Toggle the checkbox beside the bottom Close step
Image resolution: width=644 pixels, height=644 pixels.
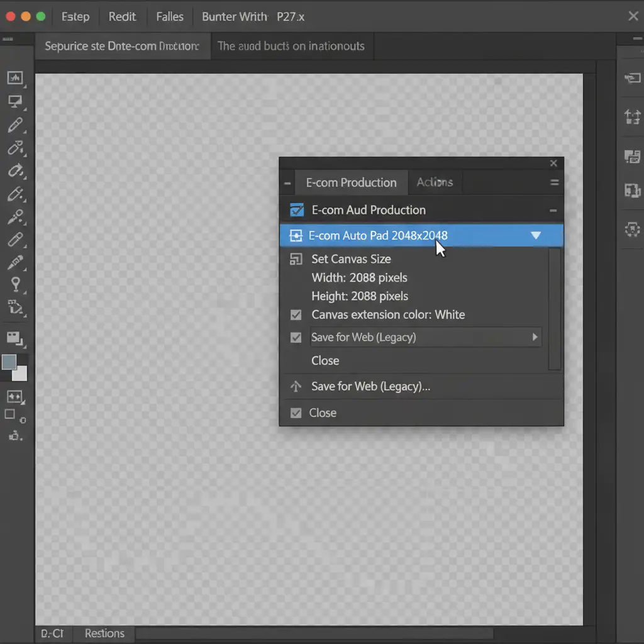296,413
